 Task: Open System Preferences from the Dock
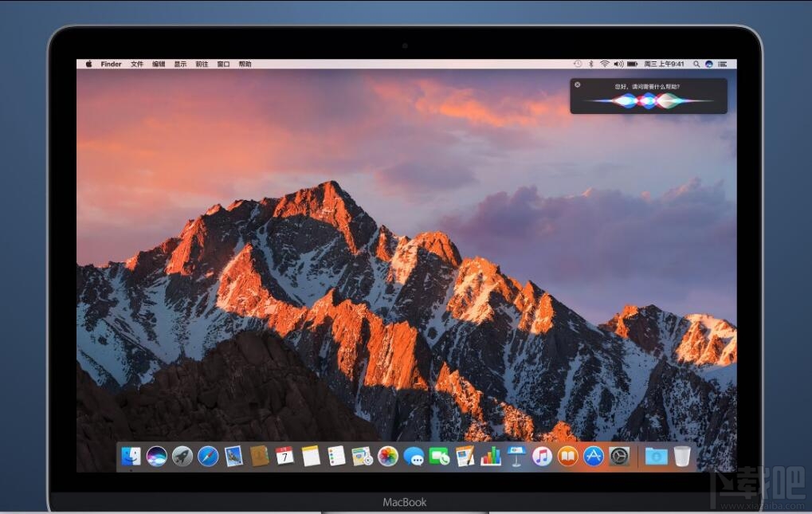618,456
